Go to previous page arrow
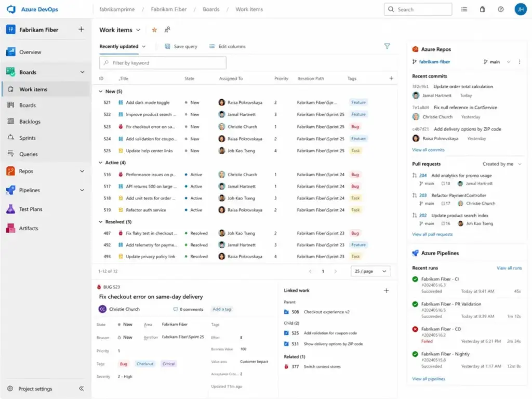 [x=310, y=271]
